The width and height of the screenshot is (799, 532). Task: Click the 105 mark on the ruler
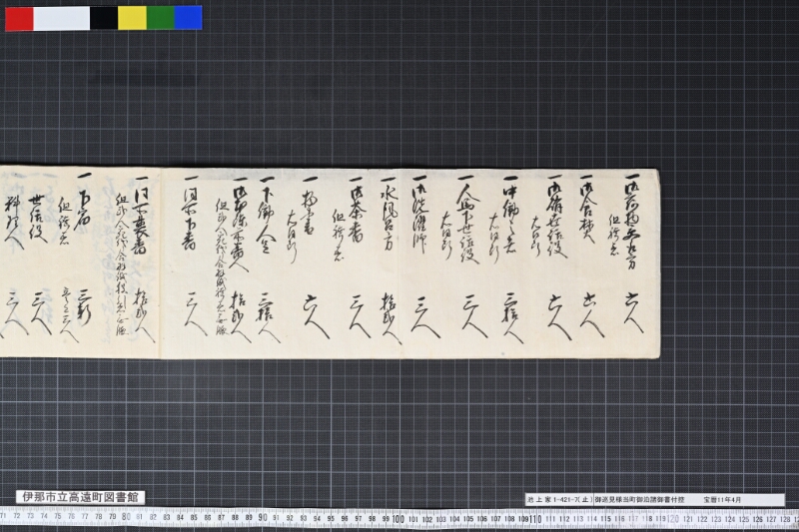pos(467,519)
